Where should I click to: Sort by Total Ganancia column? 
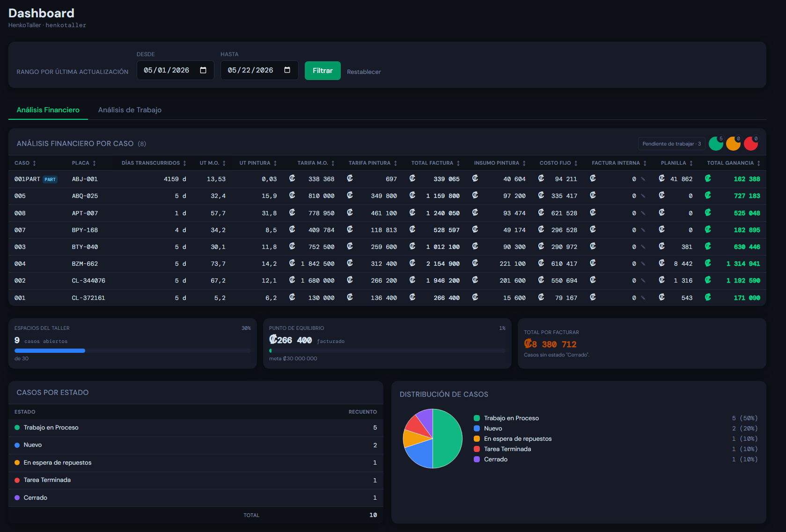tap(734, 163)
